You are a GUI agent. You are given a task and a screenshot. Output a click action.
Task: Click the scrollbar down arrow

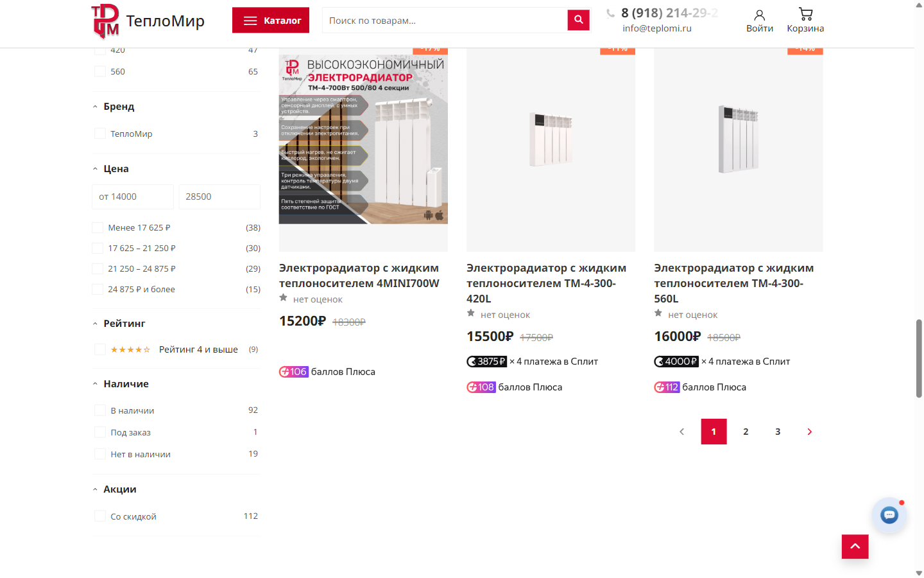click(x=919, y=573)
